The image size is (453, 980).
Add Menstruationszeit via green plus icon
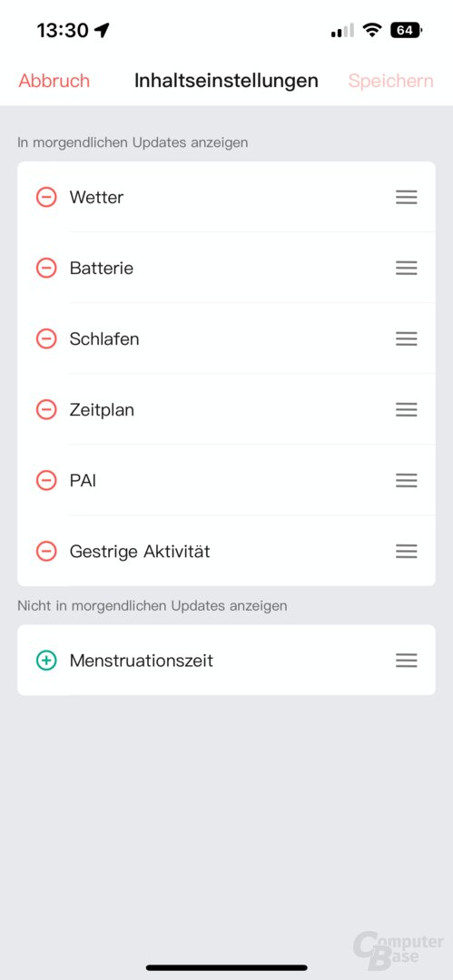pos(46,661)
